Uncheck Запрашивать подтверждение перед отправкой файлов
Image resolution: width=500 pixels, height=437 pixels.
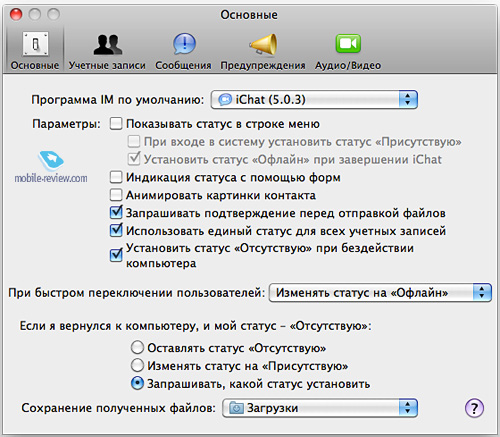116,212
